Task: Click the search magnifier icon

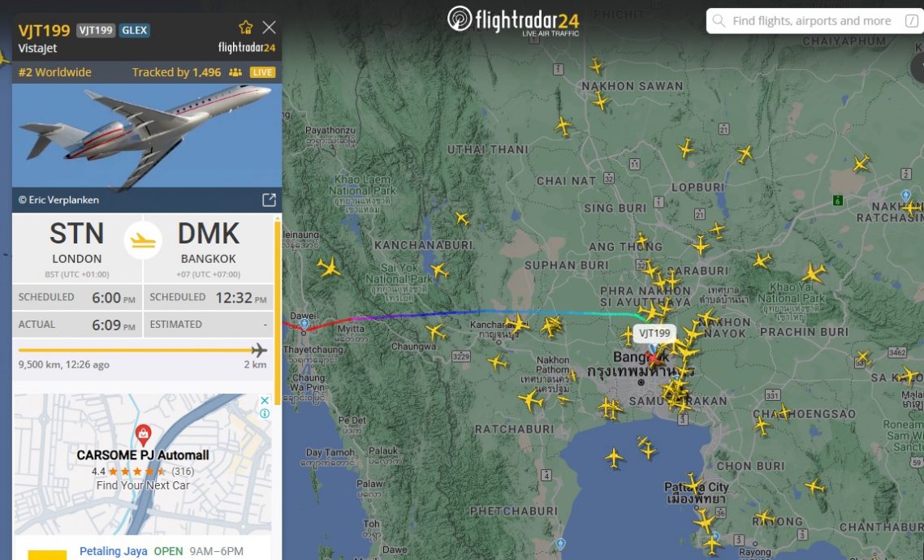Action: click(x=719, y=21)
